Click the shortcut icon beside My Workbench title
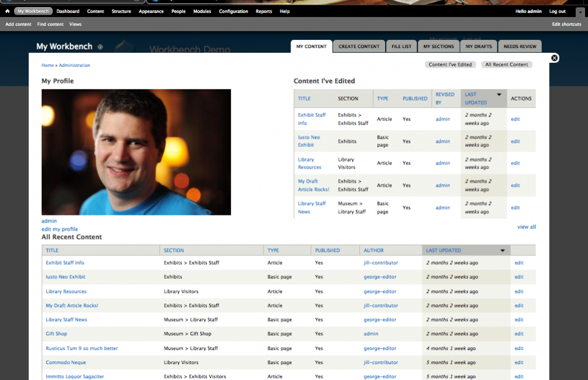This screenshot has height=380, width=588. tap(100, 47)
